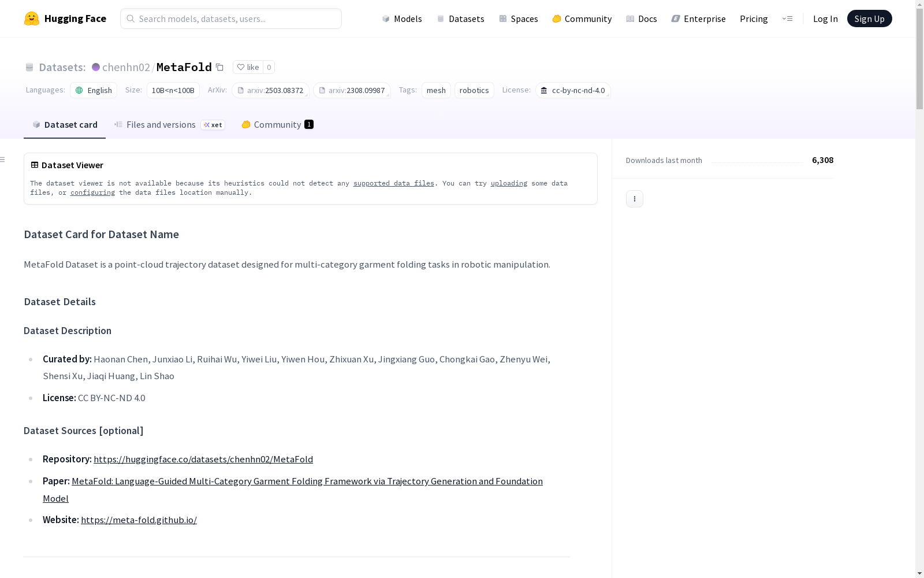The width and height of the screenshot is (924, 578).
Task: Go to the Pricing page
Action: pyautogui.click(x=754, y=18)
